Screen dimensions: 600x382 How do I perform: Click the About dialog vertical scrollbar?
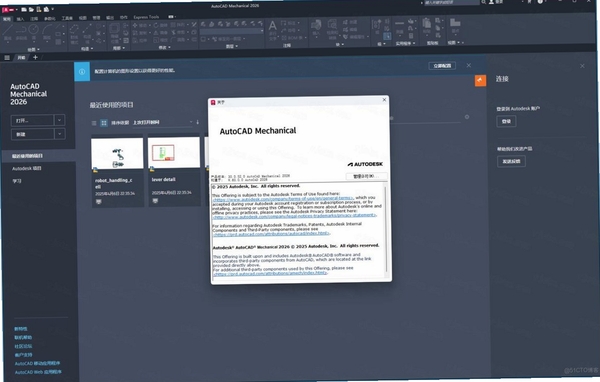pos(386,230)
